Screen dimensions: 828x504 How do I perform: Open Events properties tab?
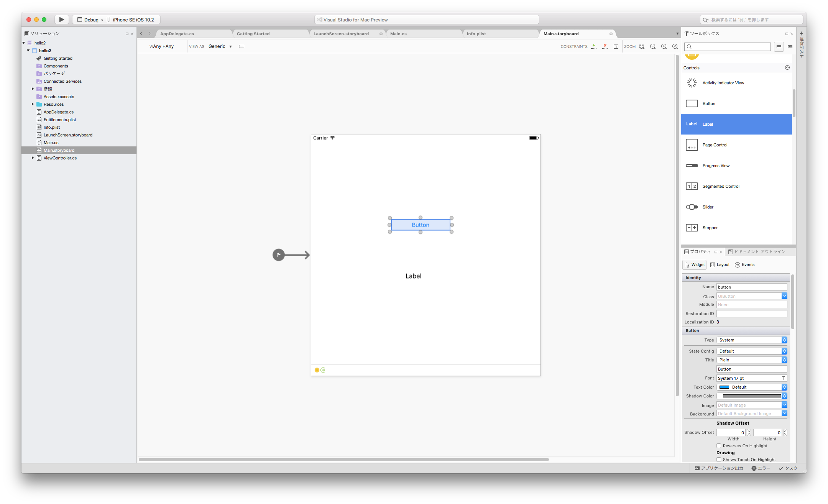745,264
